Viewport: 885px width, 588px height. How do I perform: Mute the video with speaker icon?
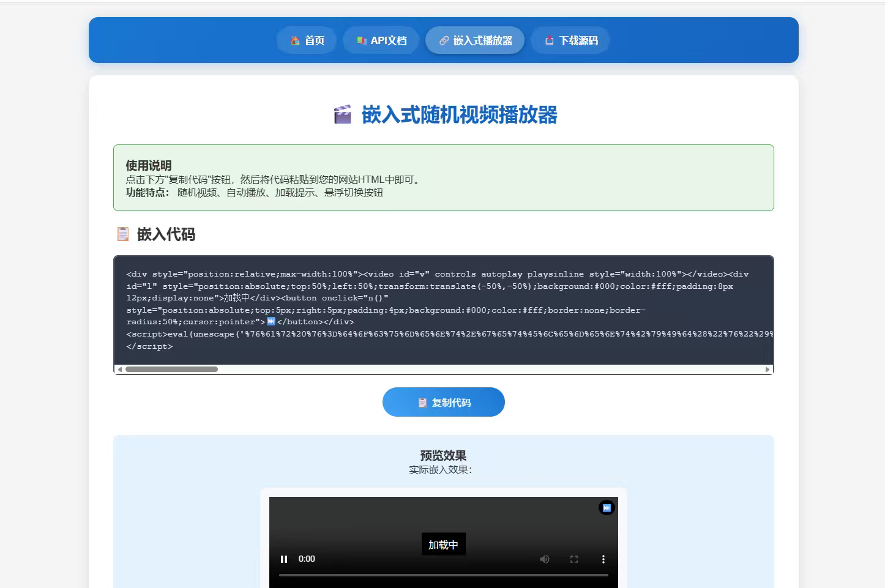tap(544, 559)
